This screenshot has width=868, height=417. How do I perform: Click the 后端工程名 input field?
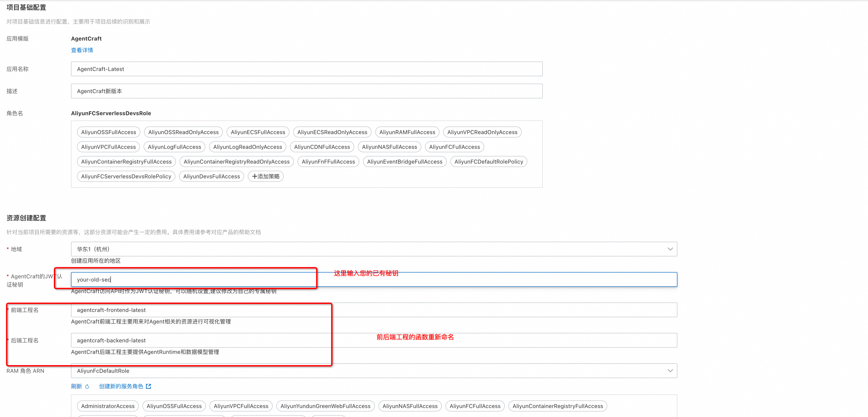(374, 341)
